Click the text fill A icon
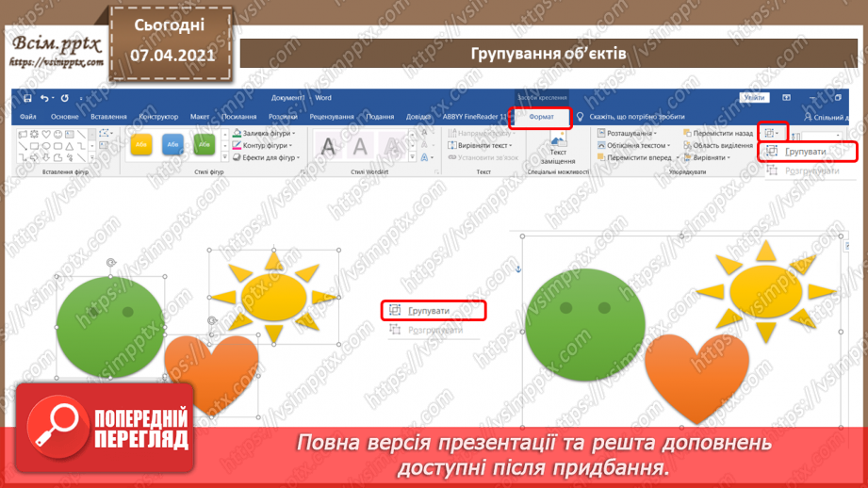The height and width of the screenshot is (488, 868). click(425, 134)
